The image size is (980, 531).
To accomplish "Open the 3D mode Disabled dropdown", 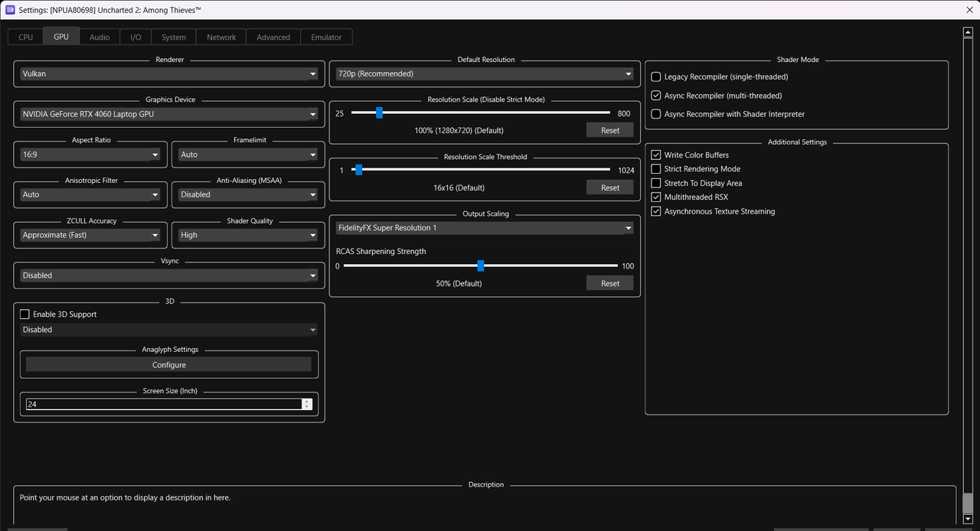I will (x=169, y=330).
